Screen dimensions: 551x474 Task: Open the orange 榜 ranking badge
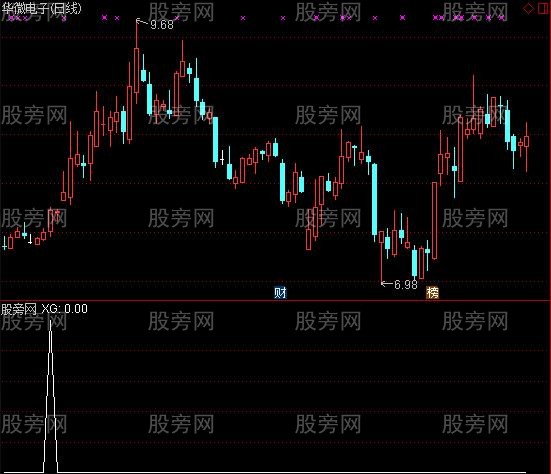(x=432, y=293)
